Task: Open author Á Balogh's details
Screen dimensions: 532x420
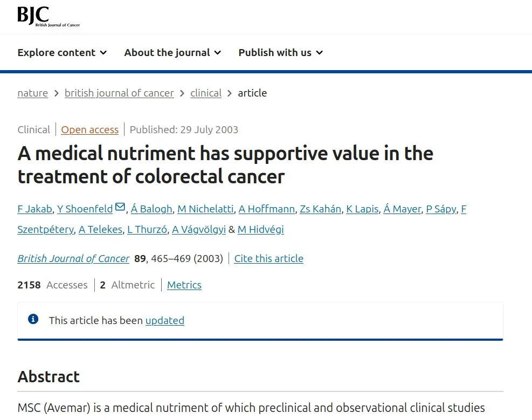Action: tap(151, 209)
